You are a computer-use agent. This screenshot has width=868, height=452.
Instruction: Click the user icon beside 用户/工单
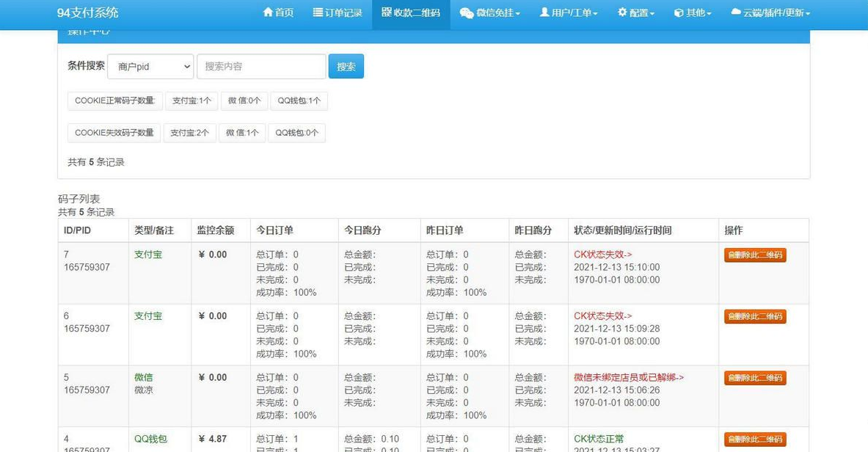click(x=544, y=12)
